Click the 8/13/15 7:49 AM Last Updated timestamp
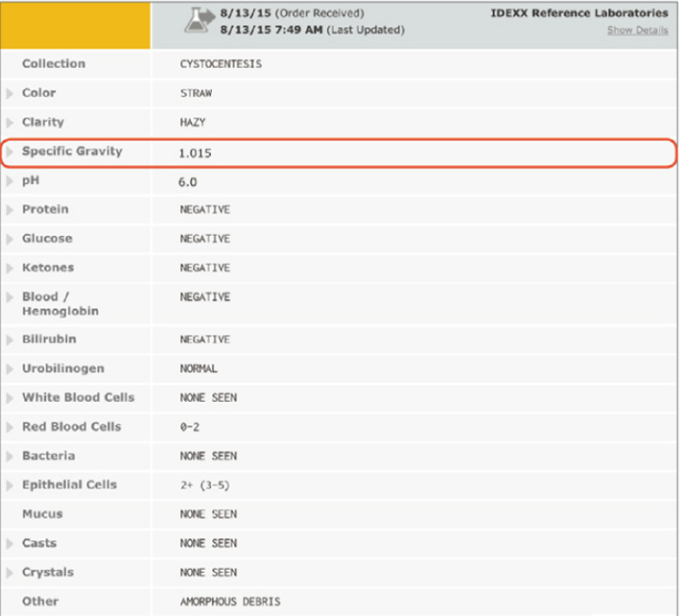This screenshot has width=682, height=616. [313, 30]
